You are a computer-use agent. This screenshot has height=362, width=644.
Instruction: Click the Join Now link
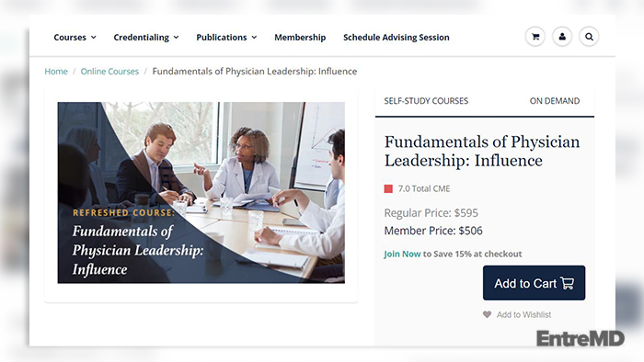pos(402,254)
